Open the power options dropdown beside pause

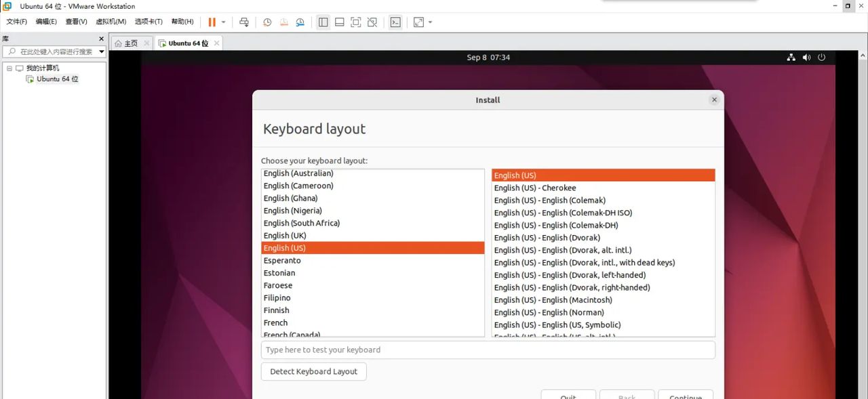click(x=224, y=22)
